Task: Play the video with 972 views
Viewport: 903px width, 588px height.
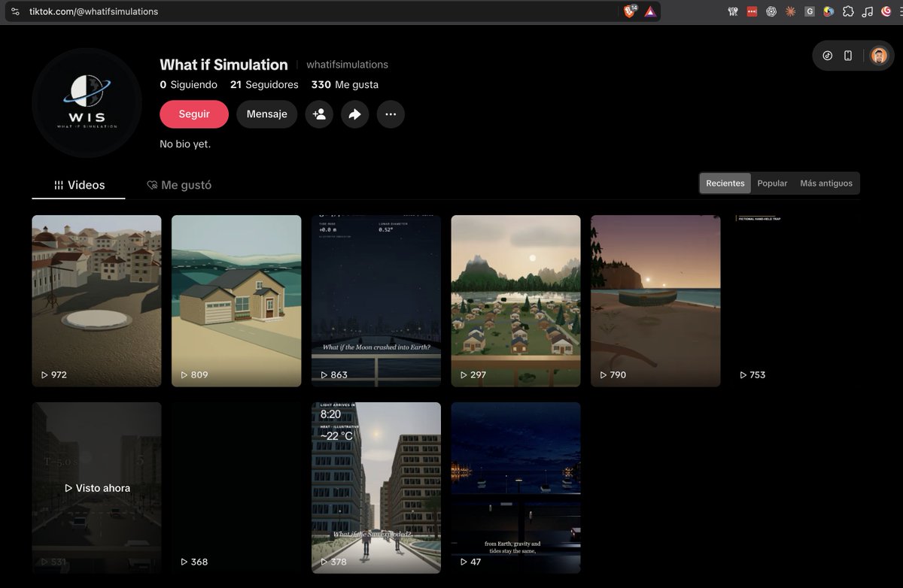Action: 96,301
